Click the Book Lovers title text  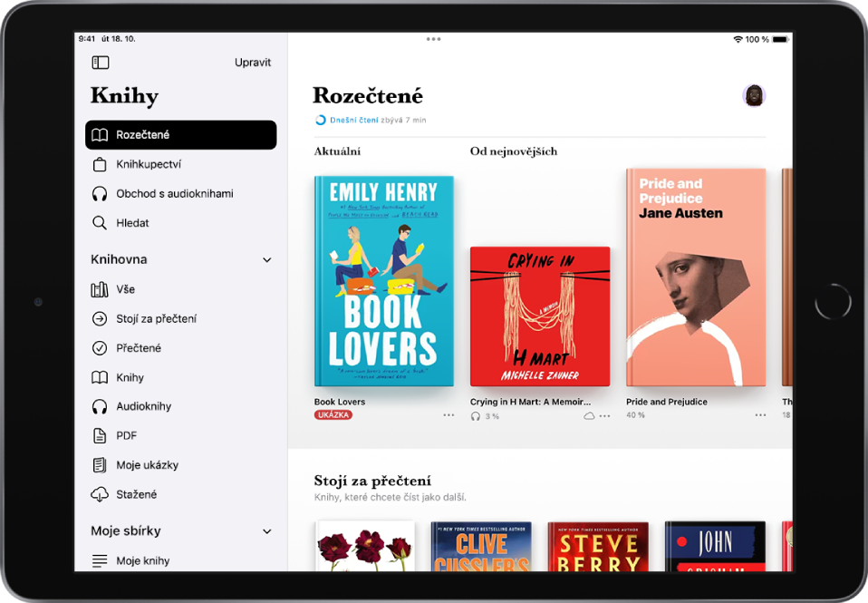pos(340,402)
